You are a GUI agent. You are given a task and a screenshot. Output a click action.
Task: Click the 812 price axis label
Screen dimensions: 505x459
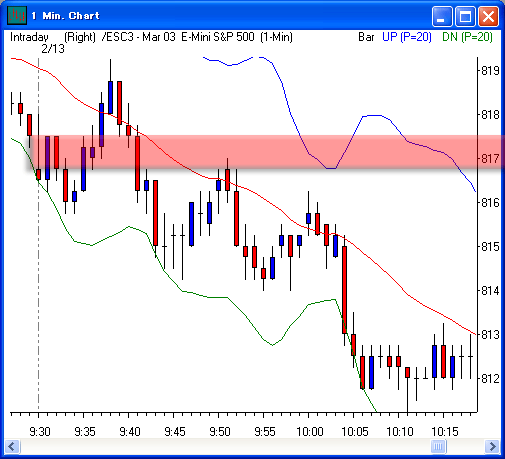pos(491,378)
